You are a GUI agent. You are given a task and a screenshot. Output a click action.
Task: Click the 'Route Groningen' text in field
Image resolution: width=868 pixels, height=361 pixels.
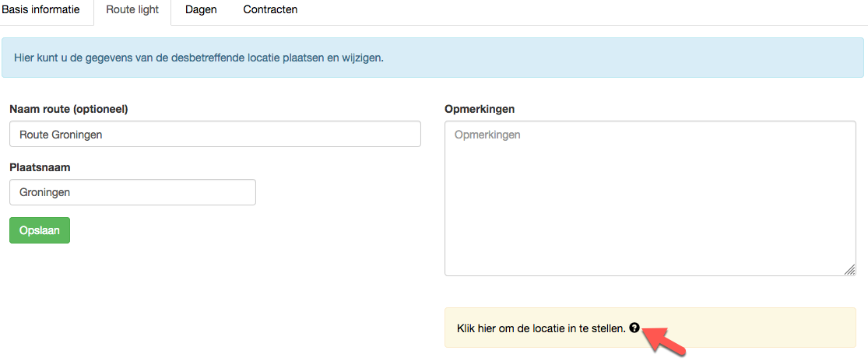pyautogui.click(x=61, y=135)
